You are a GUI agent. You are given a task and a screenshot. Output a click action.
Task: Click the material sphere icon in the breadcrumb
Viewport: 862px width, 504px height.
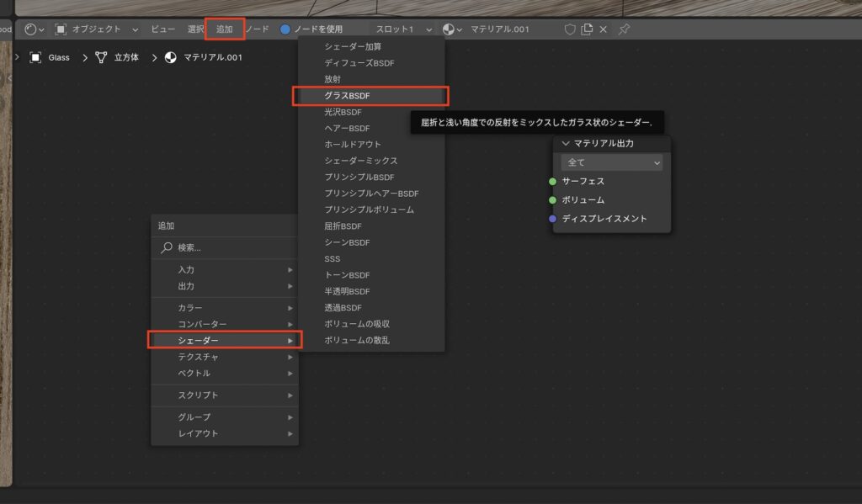[x=169, y=57]
